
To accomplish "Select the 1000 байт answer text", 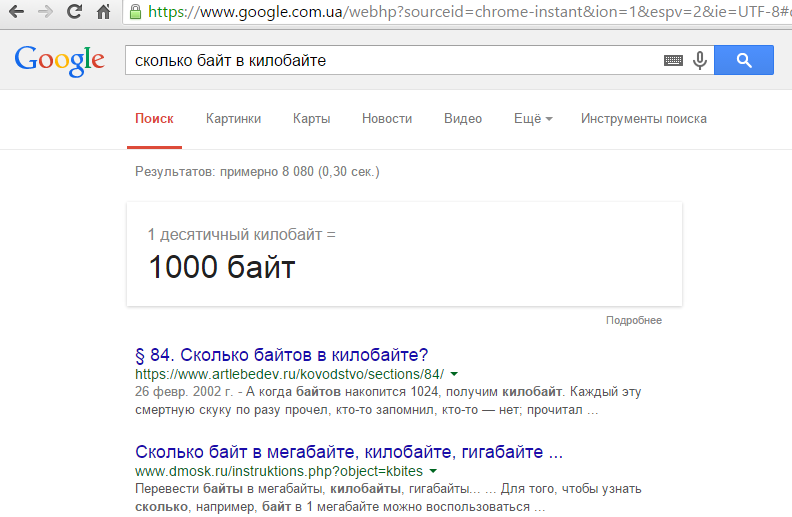I will point(222,267).
